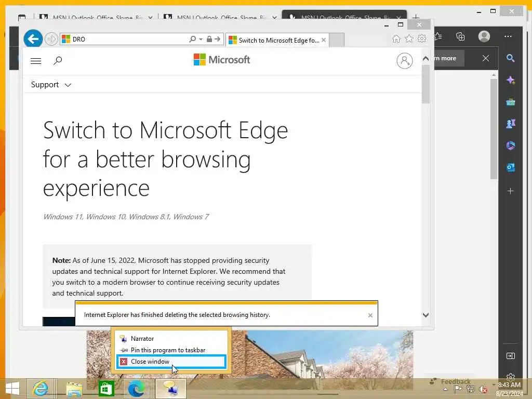Screen dimensions: 532x399
Task: Close the first MSN tab in Edge
Action: pyautogui.click(x=150, y=17)
